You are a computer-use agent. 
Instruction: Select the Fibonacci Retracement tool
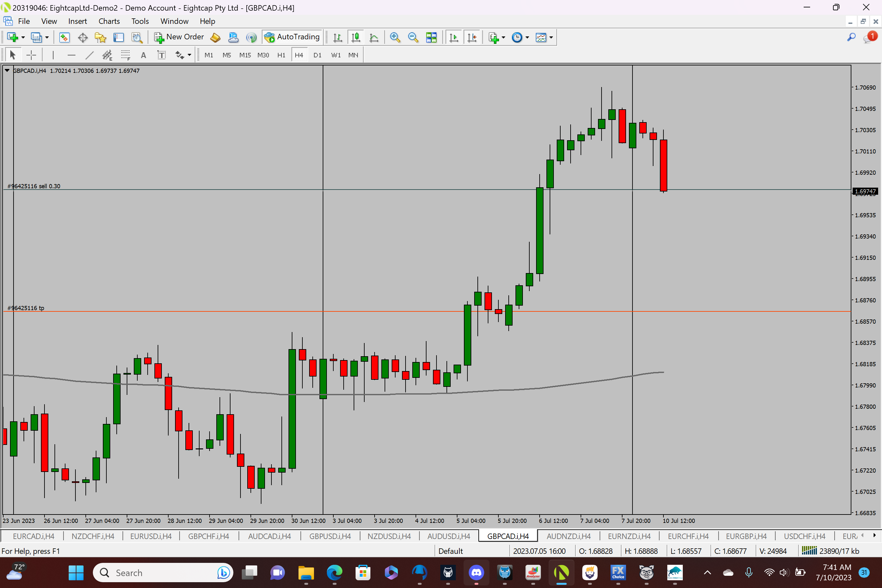click(125, 55)
